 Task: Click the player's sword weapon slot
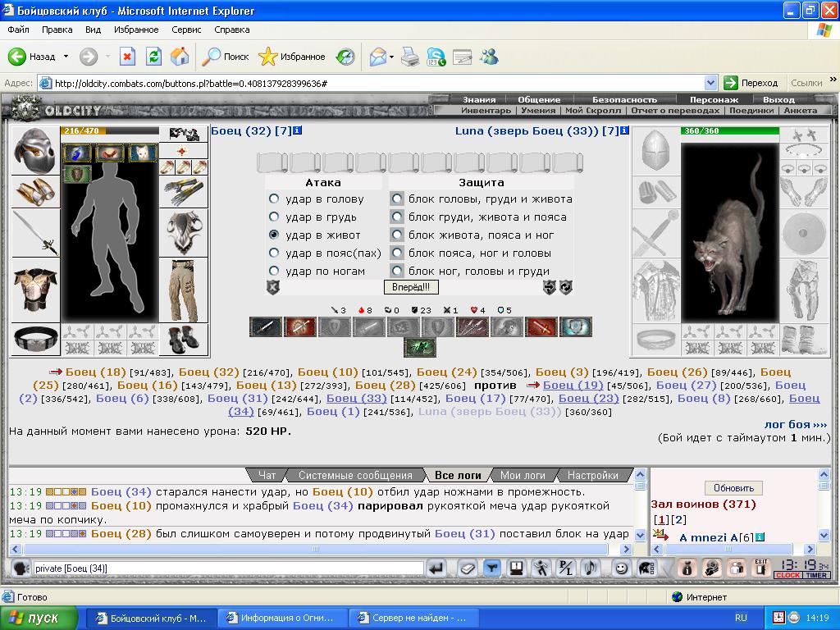pos(35,232)
